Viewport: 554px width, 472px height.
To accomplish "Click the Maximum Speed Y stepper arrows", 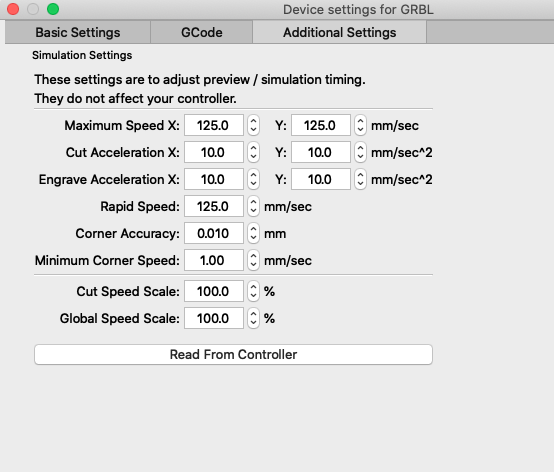I will pos(360,125).
